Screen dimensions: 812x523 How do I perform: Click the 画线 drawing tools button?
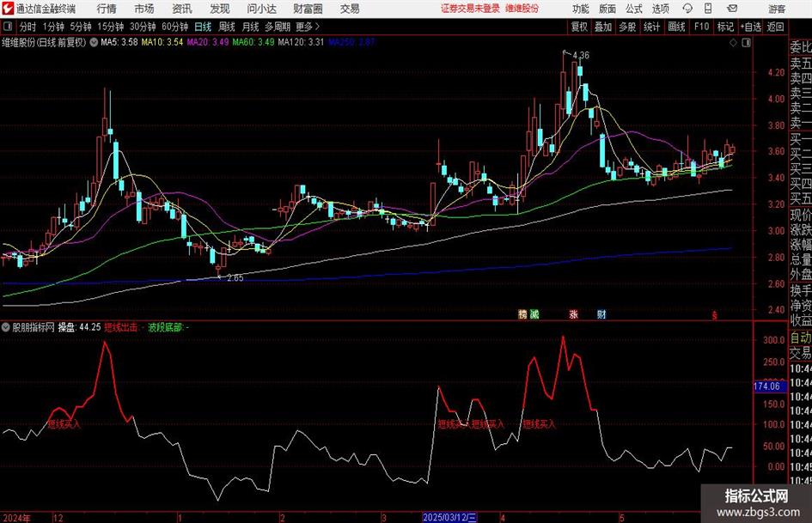[676, 27]
